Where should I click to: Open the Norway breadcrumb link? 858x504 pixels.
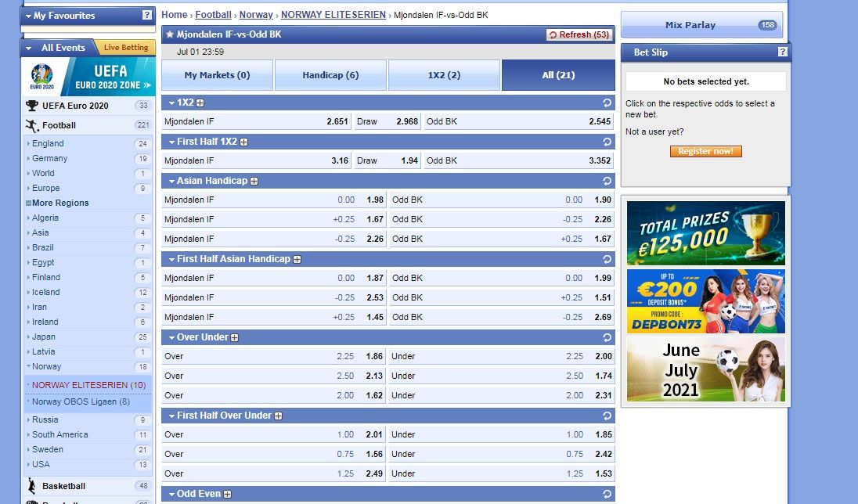pyautogui.click(x=256, y=15)
